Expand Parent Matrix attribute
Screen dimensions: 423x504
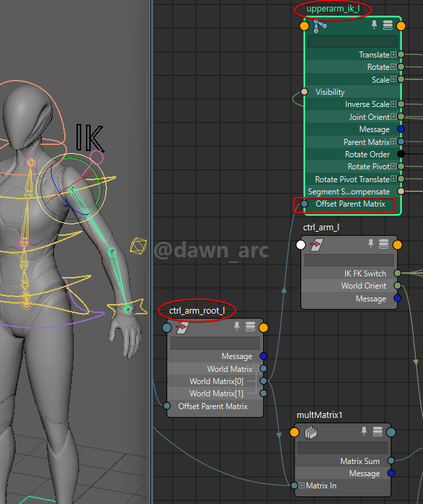coord(393,142)
